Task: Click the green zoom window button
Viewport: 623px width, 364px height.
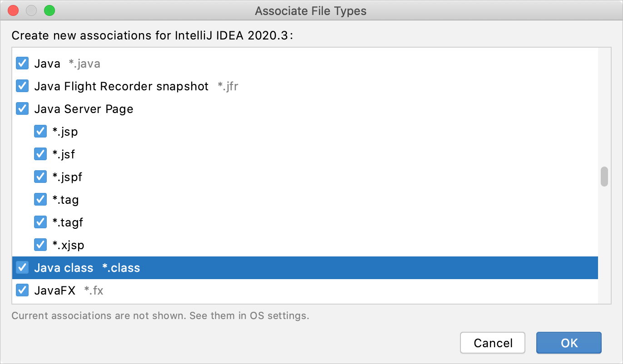Action: point(49,10)
